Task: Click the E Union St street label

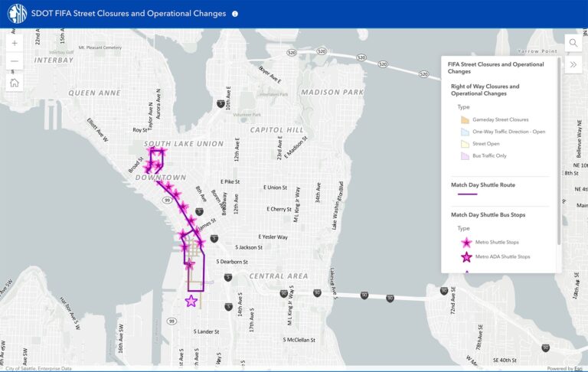Action: [x=275, y=188]
